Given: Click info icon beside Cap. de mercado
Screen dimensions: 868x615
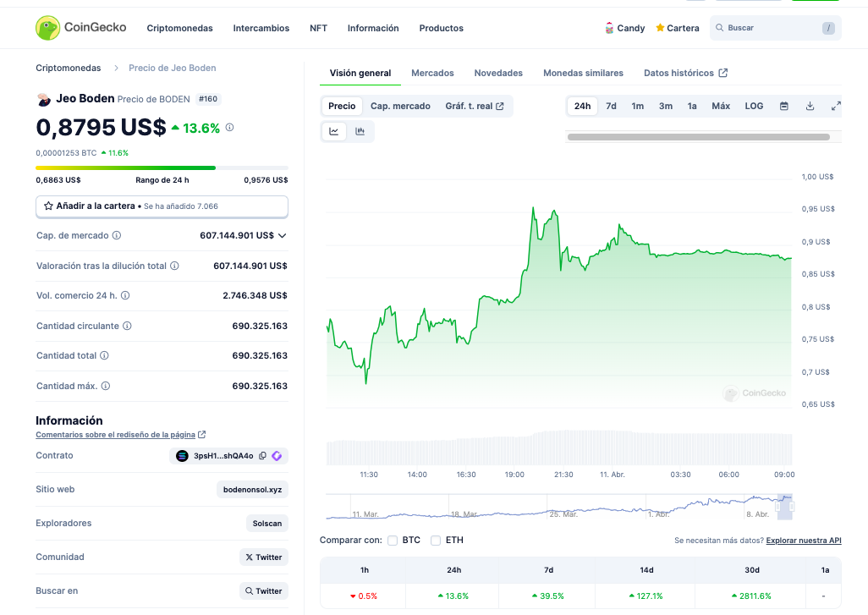Looking at the screenshot, I should (117, 235).
